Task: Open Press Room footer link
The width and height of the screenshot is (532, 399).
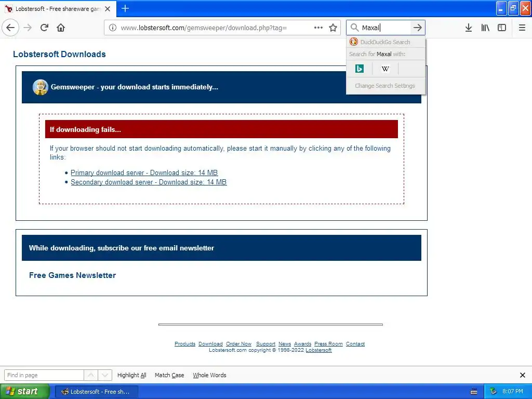Action: pyautogui.click(x=328, y=344)
